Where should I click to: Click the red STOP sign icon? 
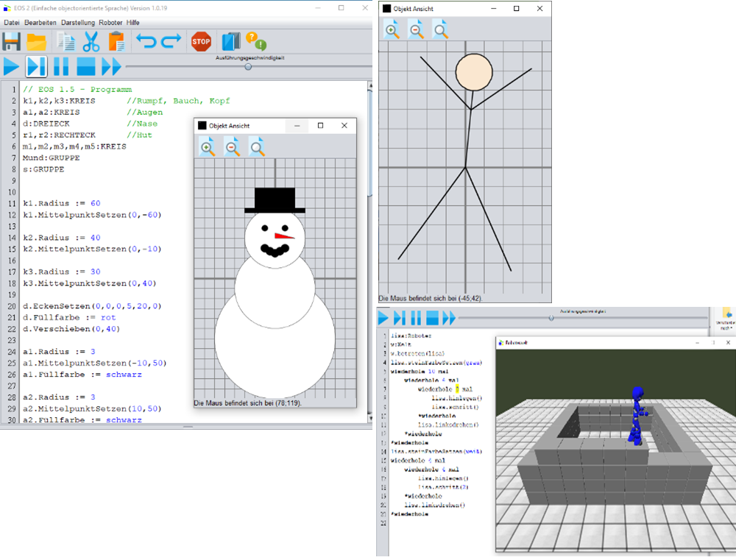pos(201,42)
